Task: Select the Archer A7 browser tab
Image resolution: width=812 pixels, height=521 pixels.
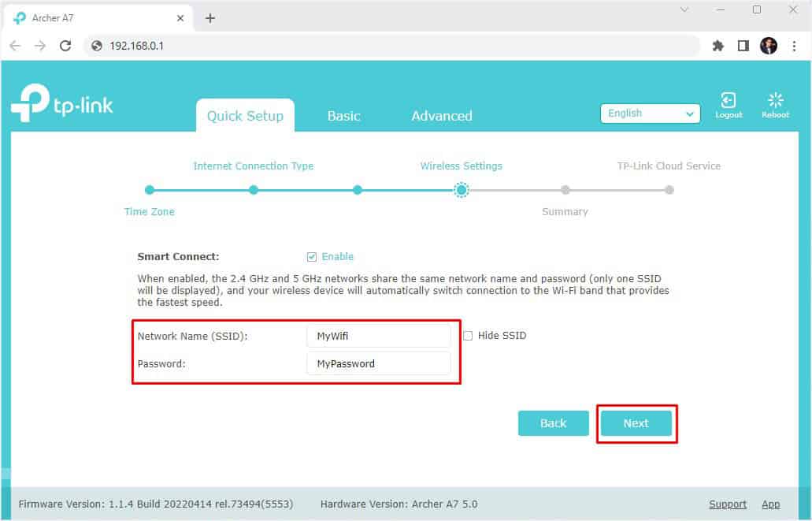Action: [x=98, y=18]
